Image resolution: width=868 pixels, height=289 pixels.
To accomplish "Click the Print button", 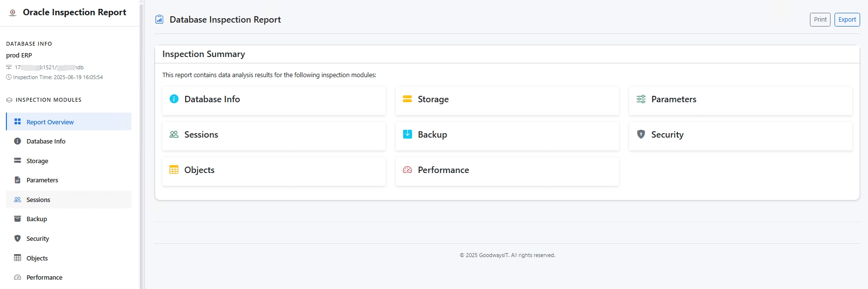I will click(x=820, y=20).
